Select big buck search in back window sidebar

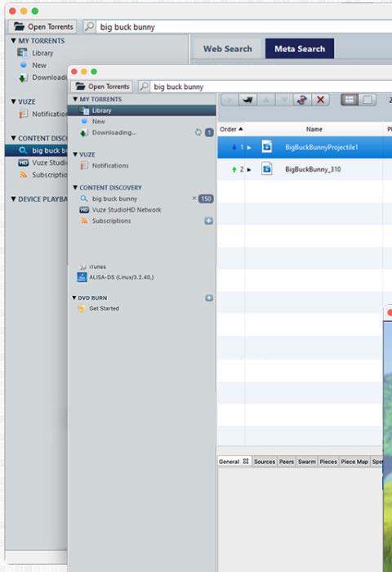point(37,150)
